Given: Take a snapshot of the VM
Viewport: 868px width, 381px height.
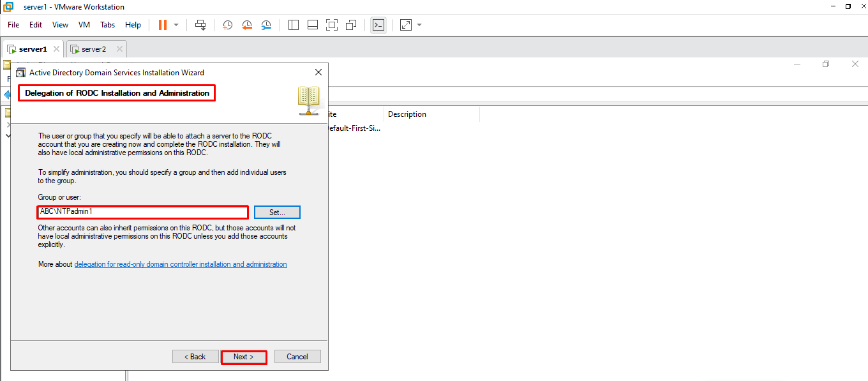Looking at the screenshot, I should (x=227, y=25).
